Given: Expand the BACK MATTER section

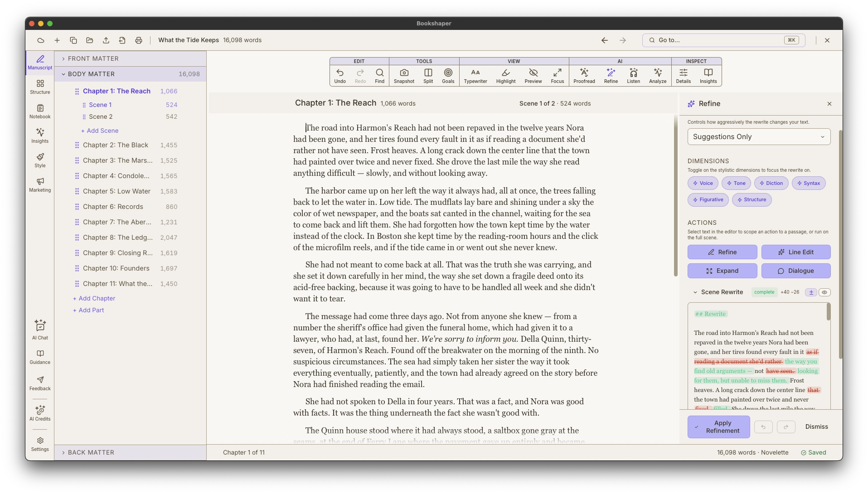Looking at the screenshot, I should tap(131, 452).
